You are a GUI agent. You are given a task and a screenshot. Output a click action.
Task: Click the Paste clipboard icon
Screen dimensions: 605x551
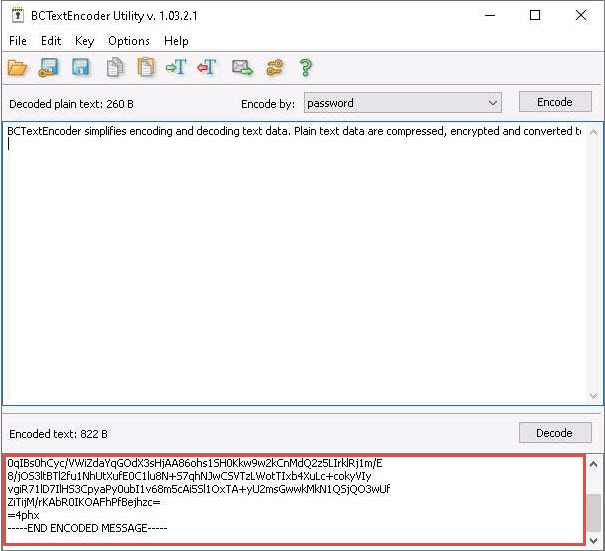pos(146,68)
